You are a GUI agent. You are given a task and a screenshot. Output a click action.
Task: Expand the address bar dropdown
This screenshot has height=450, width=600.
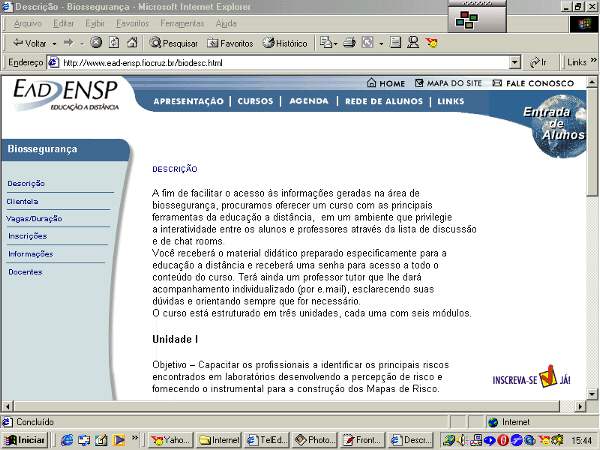point(515,62)
